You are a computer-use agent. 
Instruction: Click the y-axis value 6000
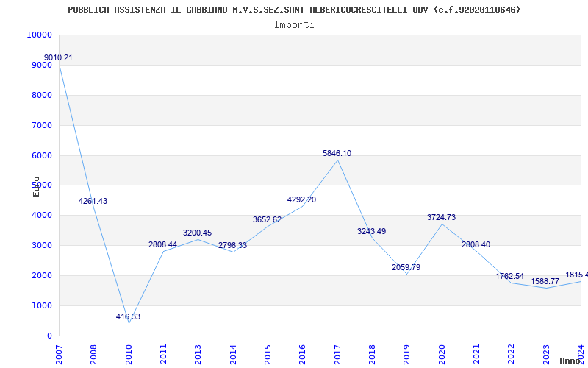pos(41,155)
